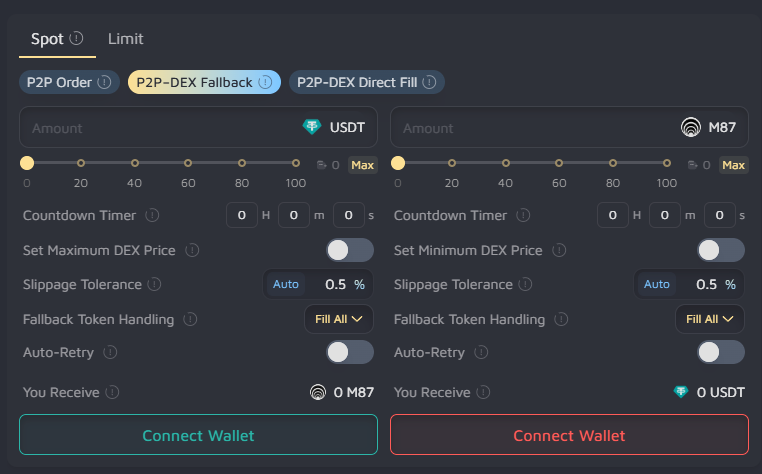Click info icon beside right Auto-Retry
The height and width of the screenshot is (474, 762).
coord(482,353)
